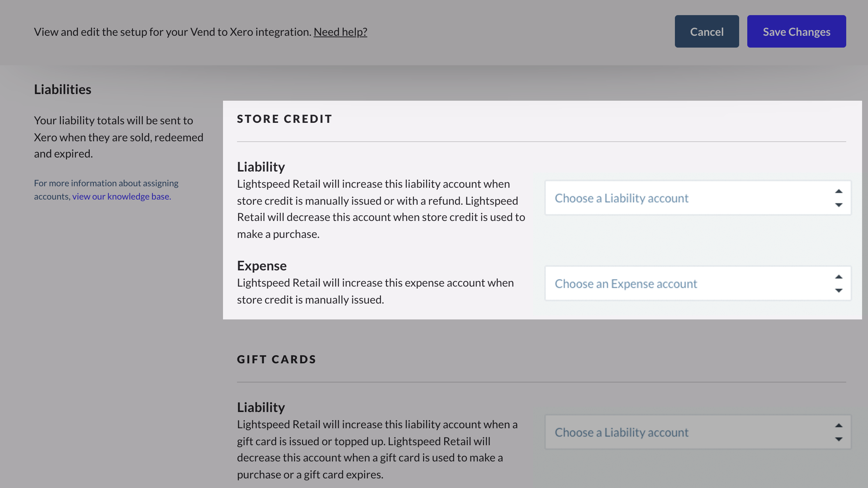Screen dimensions: 868x488
Task: Follow the view our knowledge base link
Action: coord(121,197)
